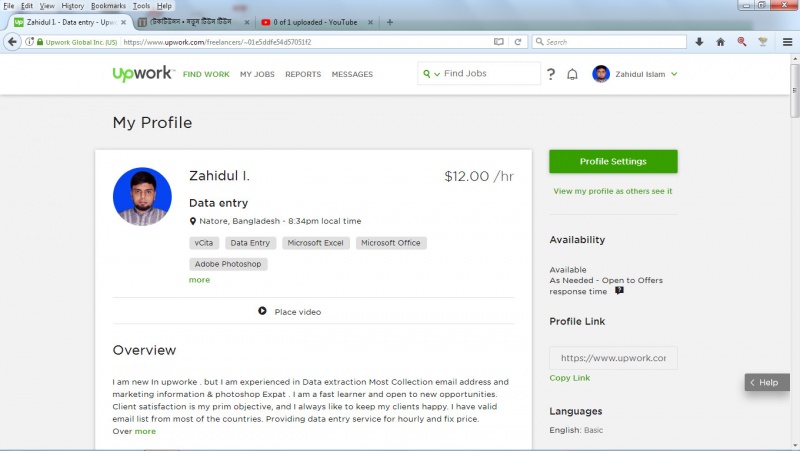
Task: Click the Place video play button
Action: coord(262,311)
